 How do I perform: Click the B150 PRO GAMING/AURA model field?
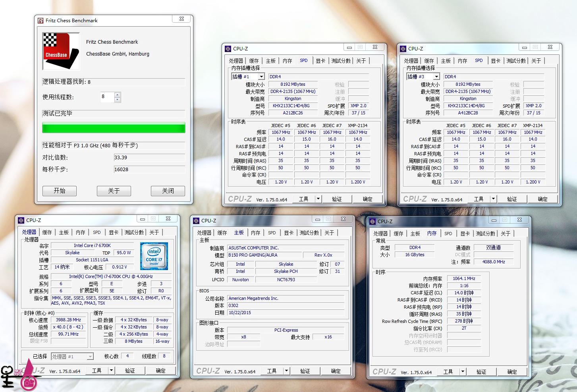tap(264, 255)
